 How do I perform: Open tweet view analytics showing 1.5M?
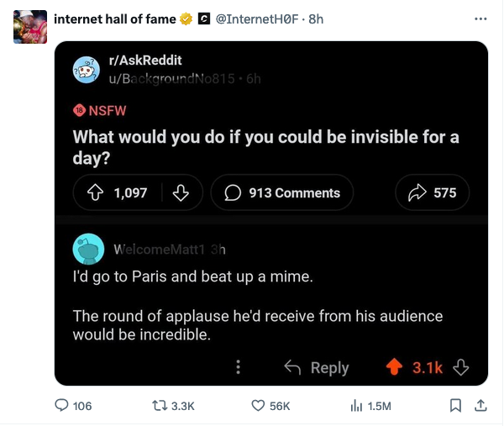pos(356,406)
